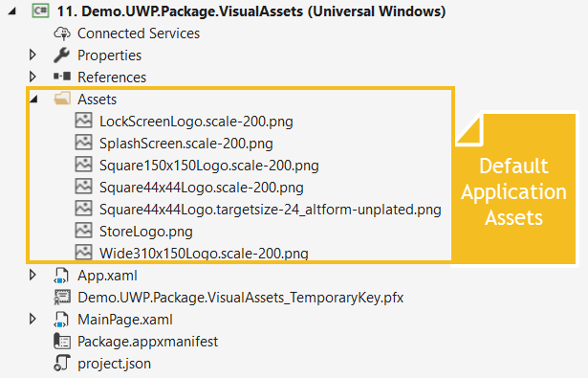Expand the References node
Viewport: 588px width, 378px height.
pyautogui.click(x=33, y=77)
